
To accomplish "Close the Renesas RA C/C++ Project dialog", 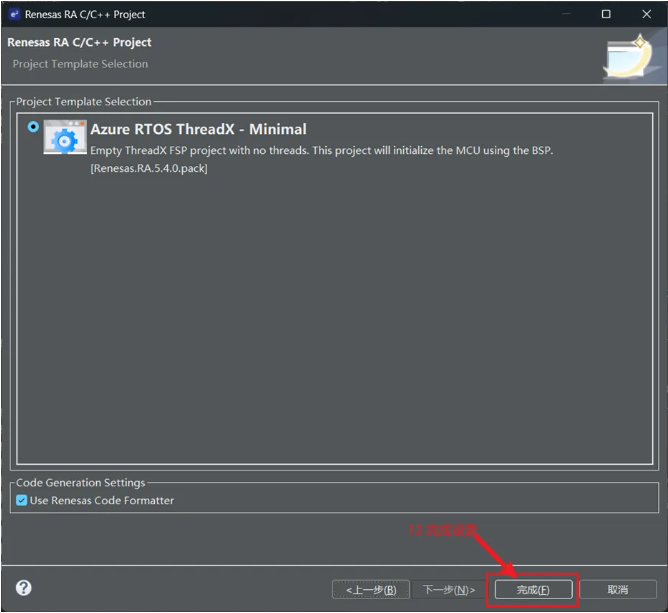I will (x=646, y=14).
